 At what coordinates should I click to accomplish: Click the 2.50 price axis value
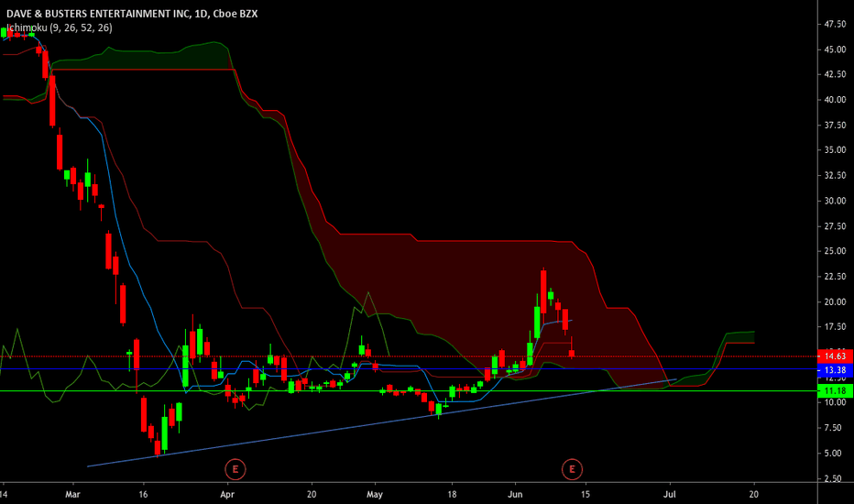pos(833,479)
